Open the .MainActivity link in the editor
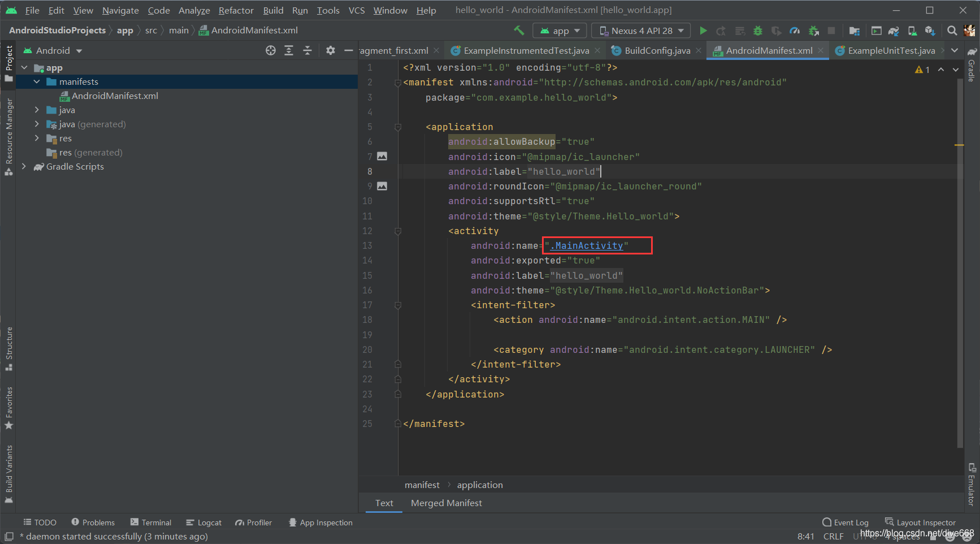Screen dimensions: 980x544 [x=587, y=245]
